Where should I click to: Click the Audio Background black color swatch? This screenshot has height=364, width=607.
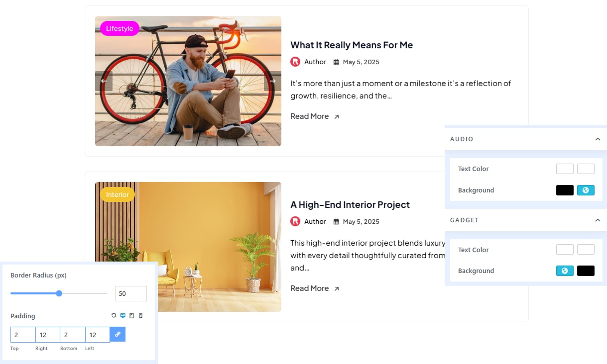click(565, 190)
